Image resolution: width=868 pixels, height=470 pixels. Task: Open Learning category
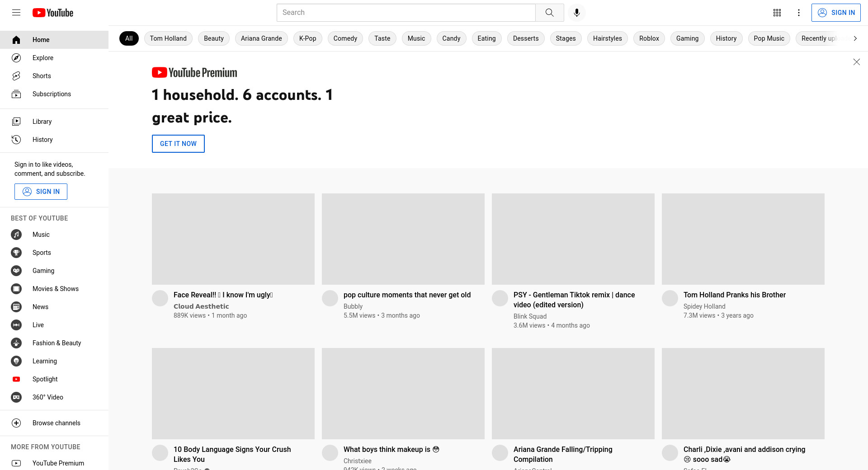(54, 361)
